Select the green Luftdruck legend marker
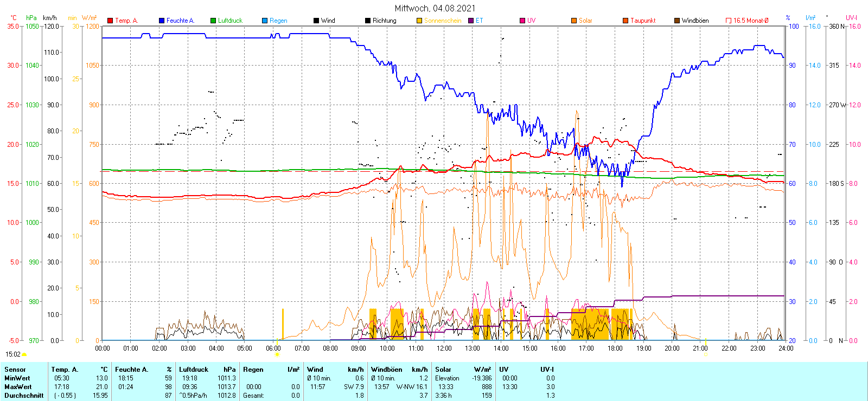868x401 pixels. [213, 21]
